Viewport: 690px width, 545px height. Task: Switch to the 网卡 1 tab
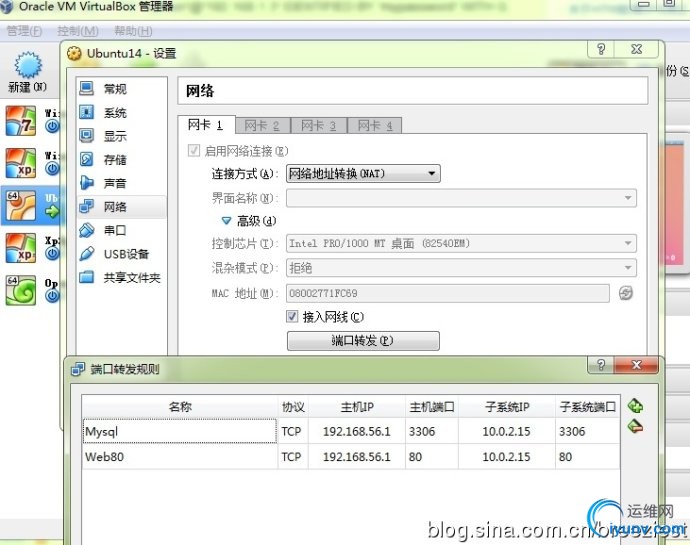pos(206,125)
